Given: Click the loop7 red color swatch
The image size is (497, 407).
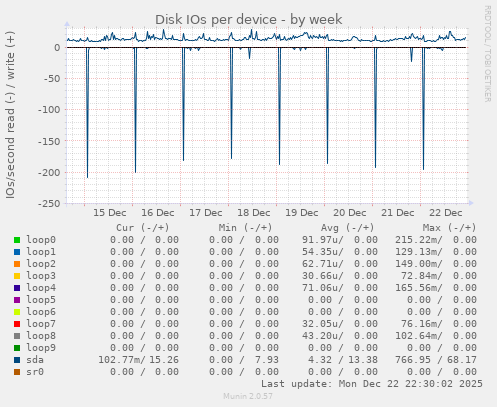Looking at the screenshot, I should [x=17, y=324].
